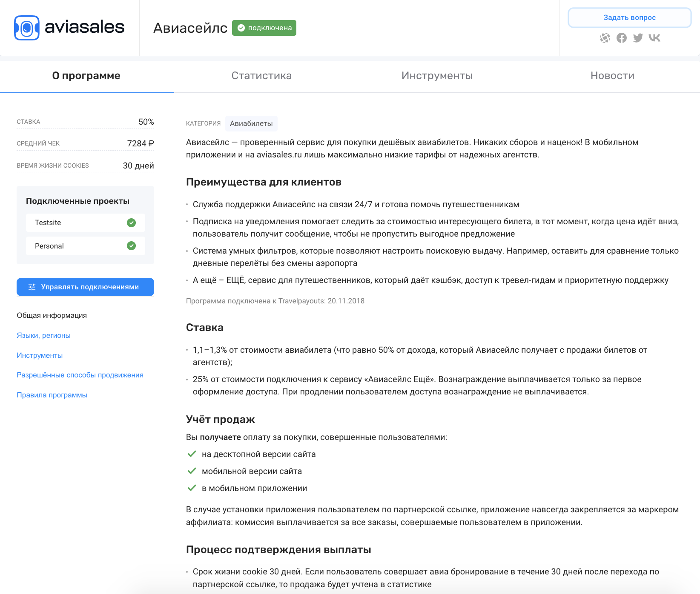Open Инструменты sidebar link
The height and width of the screenshot is (594, 700).
pos(40,355)
